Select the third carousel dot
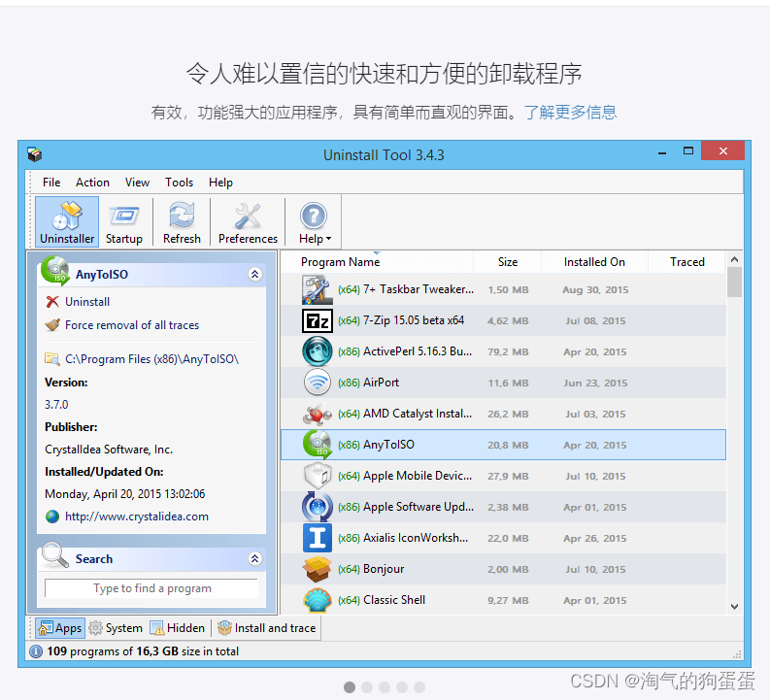The height and width of the screenshot is (700, 770). (385, 687)
